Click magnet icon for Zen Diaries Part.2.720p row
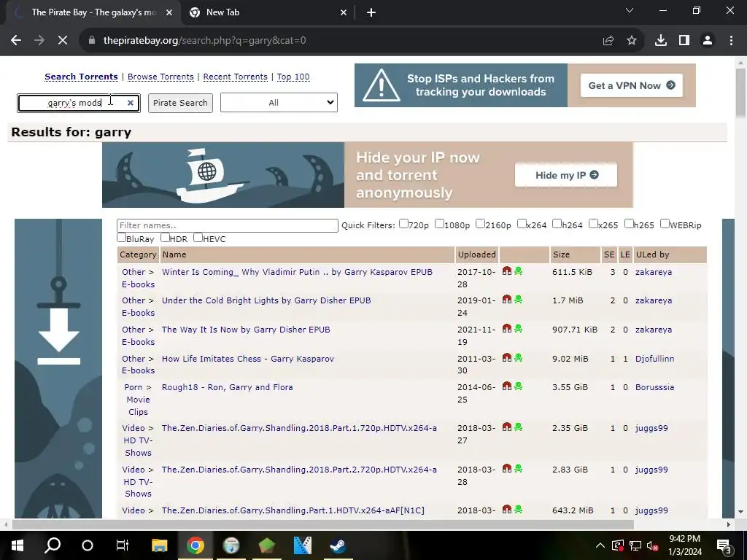The width and height of the screenshot is (747, 560). pyautogui.click(x=507, y=468)
